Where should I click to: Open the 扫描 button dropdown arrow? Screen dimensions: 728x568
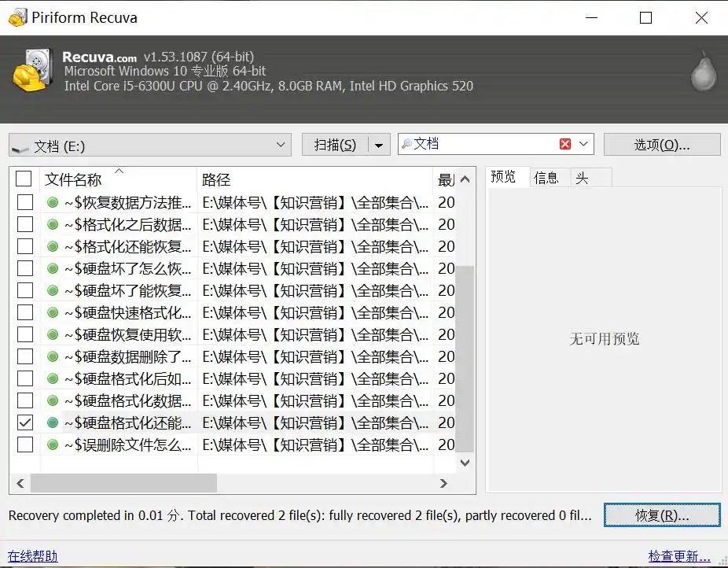[379, 146]
